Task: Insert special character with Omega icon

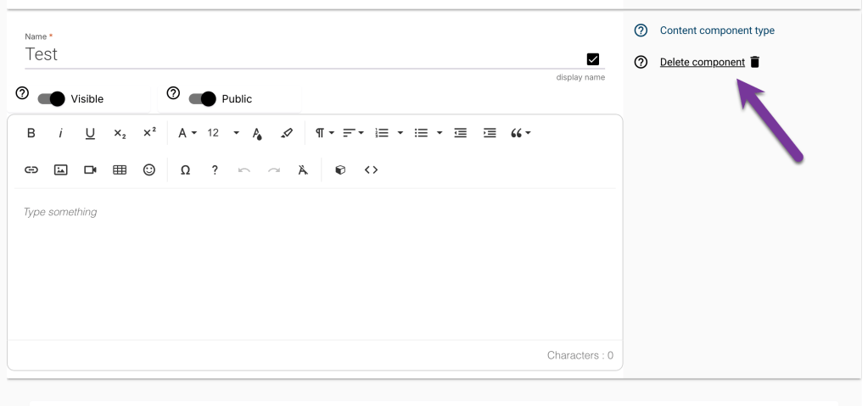Action: [x=186, y=170]
